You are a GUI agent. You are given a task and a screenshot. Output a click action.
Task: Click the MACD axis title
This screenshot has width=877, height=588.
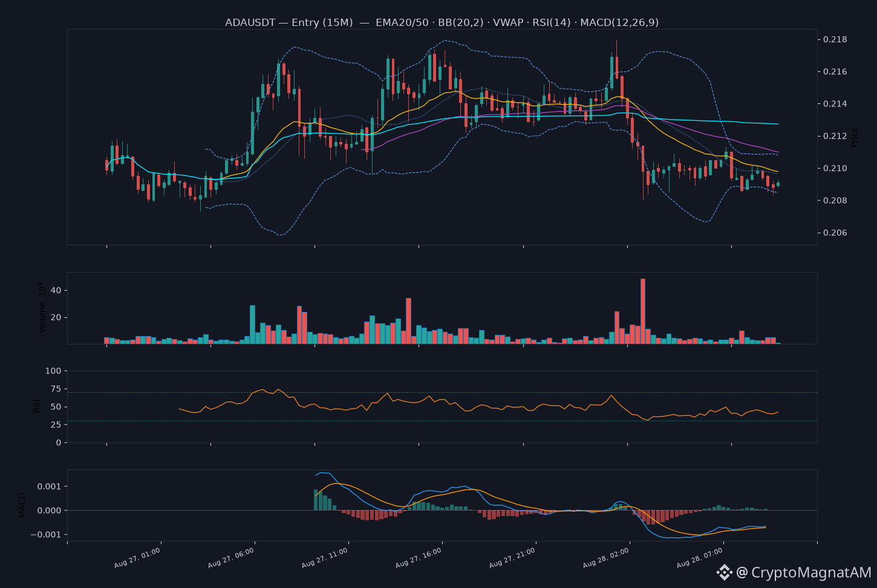[22, 505]
